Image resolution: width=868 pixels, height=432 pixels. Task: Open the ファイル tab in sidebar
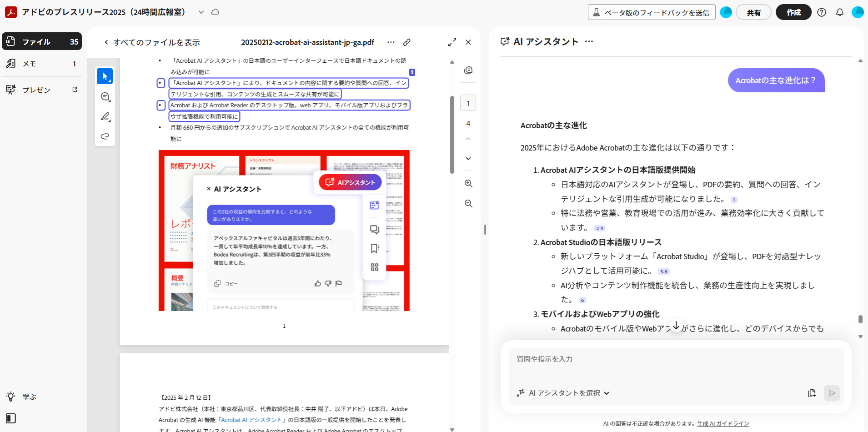coord(42,41)
